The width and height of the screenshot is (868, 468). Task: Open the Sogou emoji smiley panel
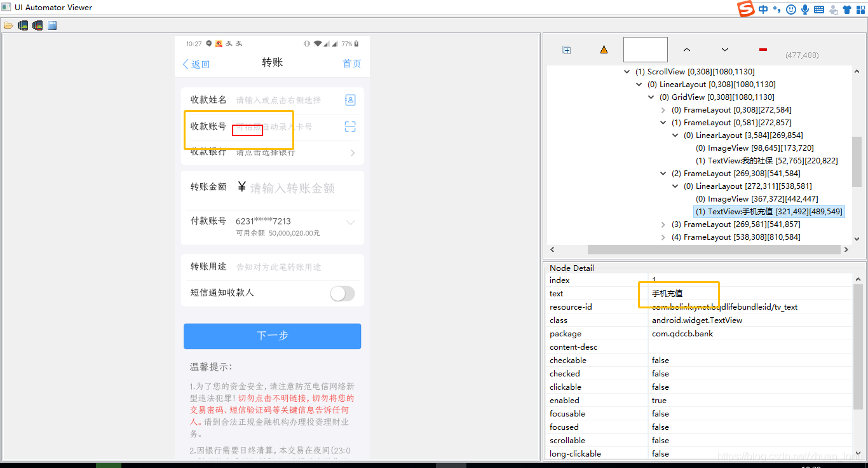click(791, 10)
